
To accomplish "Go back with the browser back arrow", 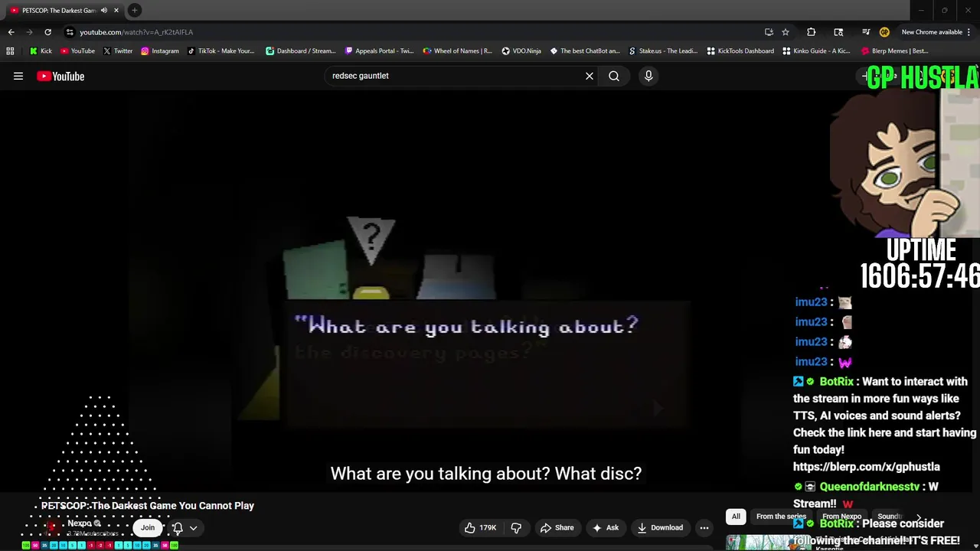I will (11, 32).
